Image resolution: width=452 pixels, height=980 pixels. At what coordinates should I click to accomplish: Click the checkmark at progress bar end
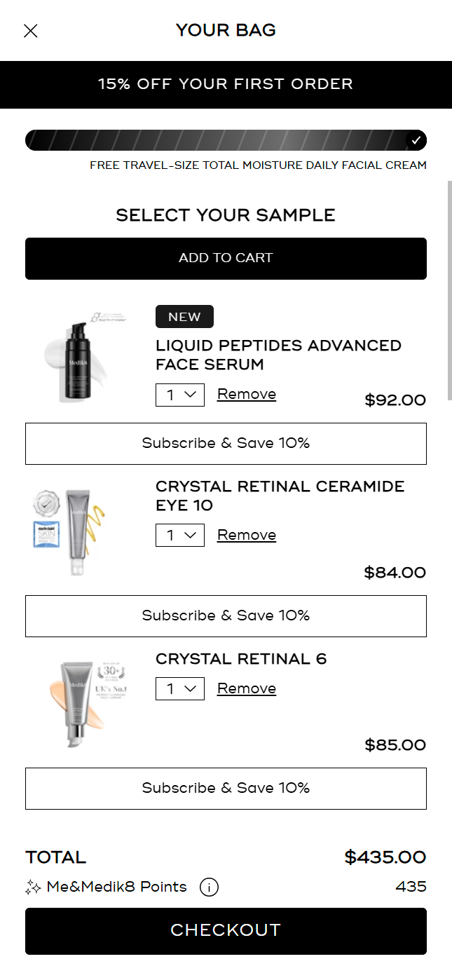click(416, 140)
